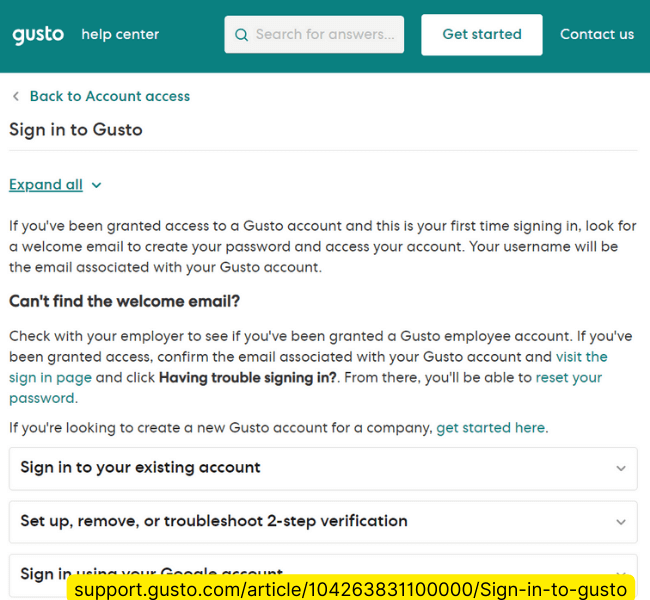This screenshot has height=600, width=650.
Task: Click the bold Having trouble signing in text
Action: [x=248, y=378]
